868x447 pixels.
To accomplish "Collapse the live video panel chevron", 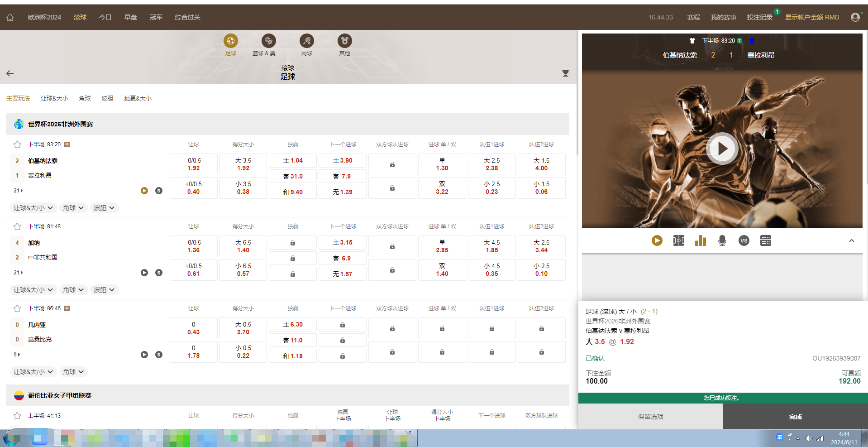I will pyautogui.click(x=851, y=240).
